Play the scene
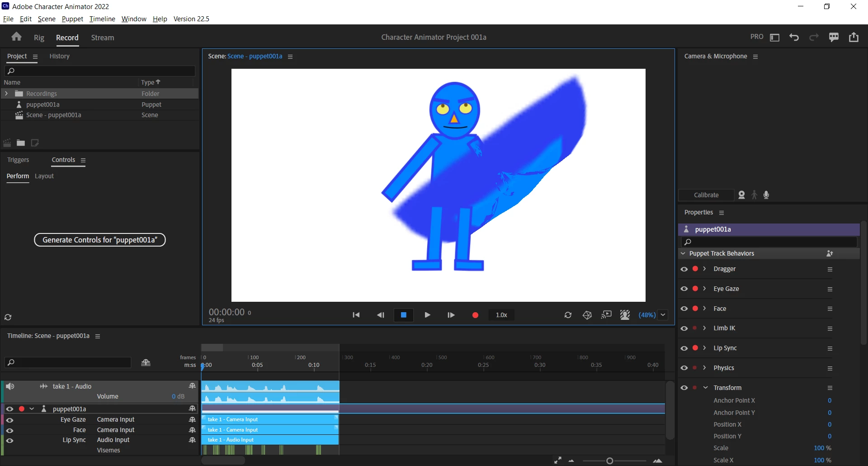 coord(427,315)
